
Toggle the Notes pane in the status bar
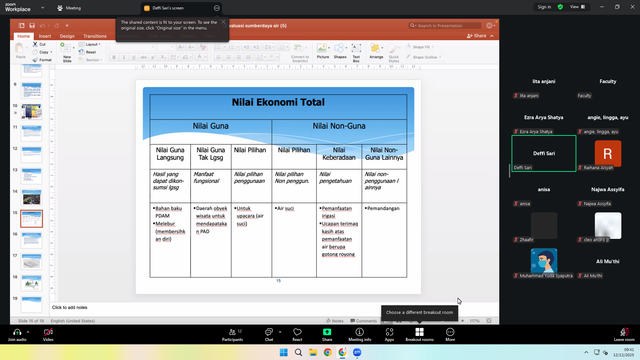[x=335, y=321]
